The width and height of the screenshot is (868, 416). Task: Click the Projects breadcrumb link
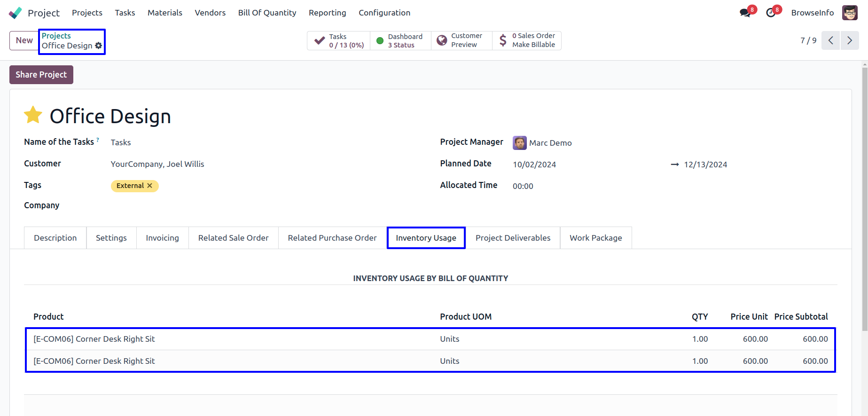(56, 36)
